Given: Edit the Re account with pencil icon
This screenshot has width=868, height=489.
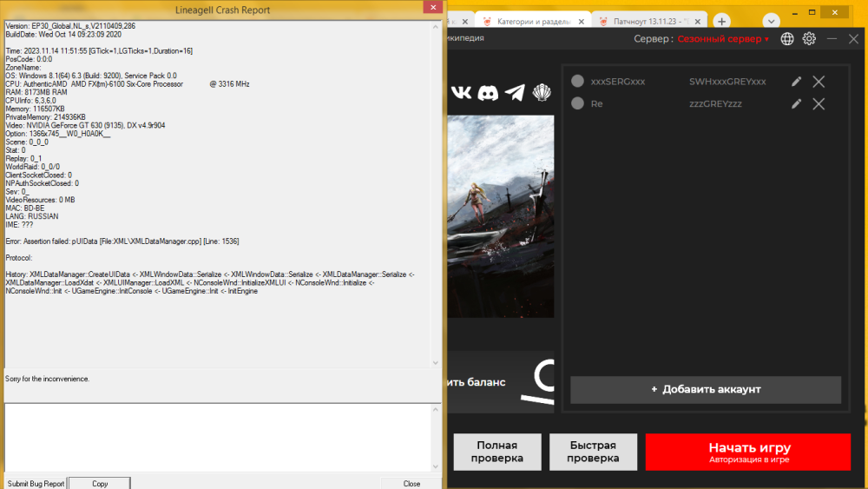Looking at the screenshot, I should [x=797, y=104].
